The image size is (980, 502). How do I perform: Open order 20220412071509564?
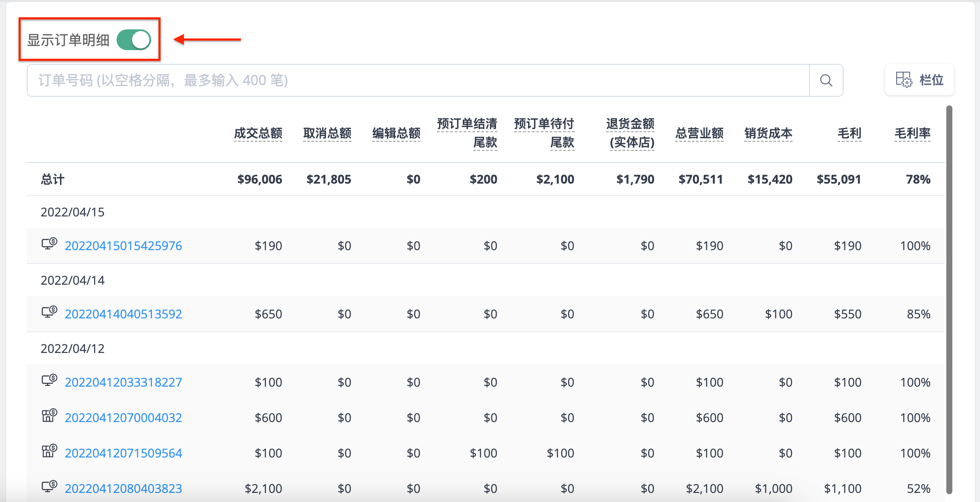(x=123, y=453)
